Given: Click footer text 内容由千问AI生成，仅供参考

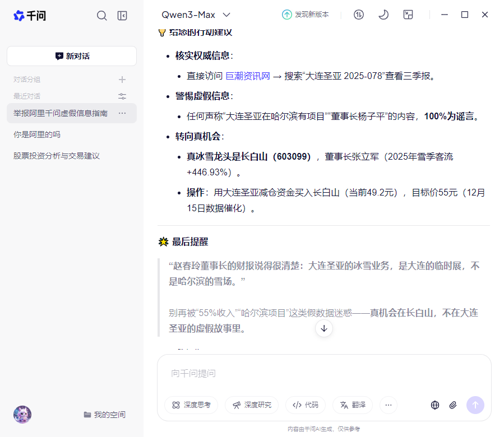Looking at the screenshot, I should pyautogui.click(x=324, y=429).
